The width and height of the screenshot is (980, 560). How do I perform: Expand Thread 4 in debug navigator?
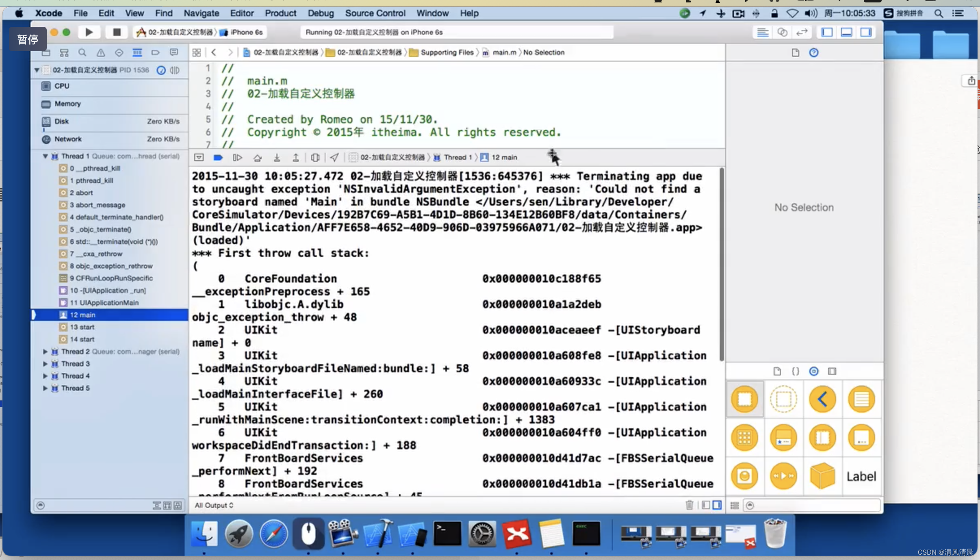click(x=45, y=376)
